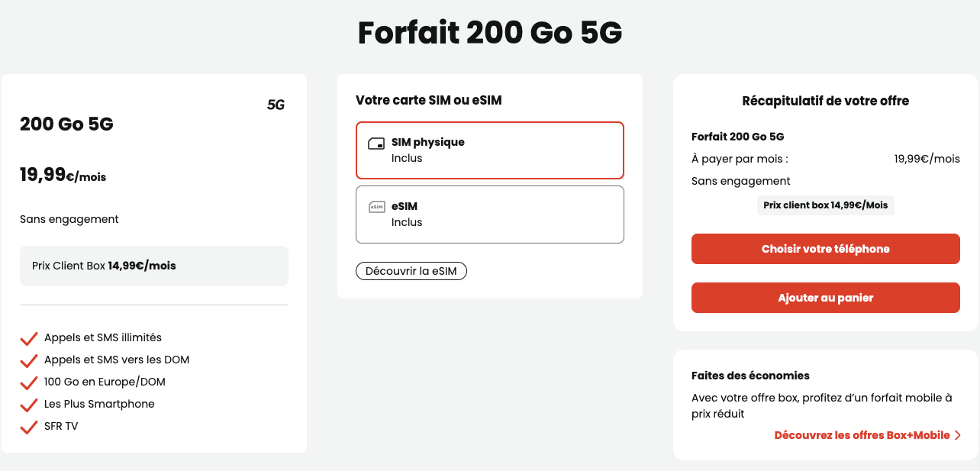The height and width of the screenshot is (471, 980).
Task: Click checkmark beside Appels et SMS vers les DOM
Action: coord(29,360)
